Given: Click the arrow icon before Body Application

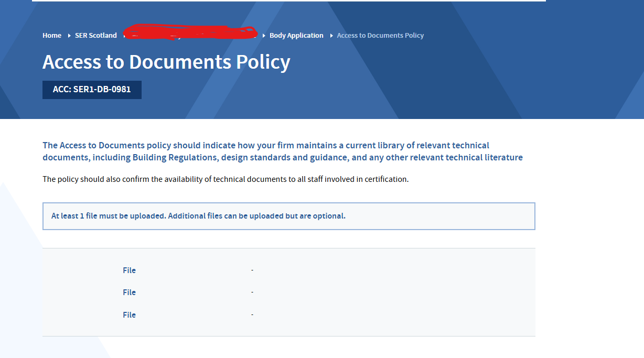Looking at the screenshot, I should 264,36.
